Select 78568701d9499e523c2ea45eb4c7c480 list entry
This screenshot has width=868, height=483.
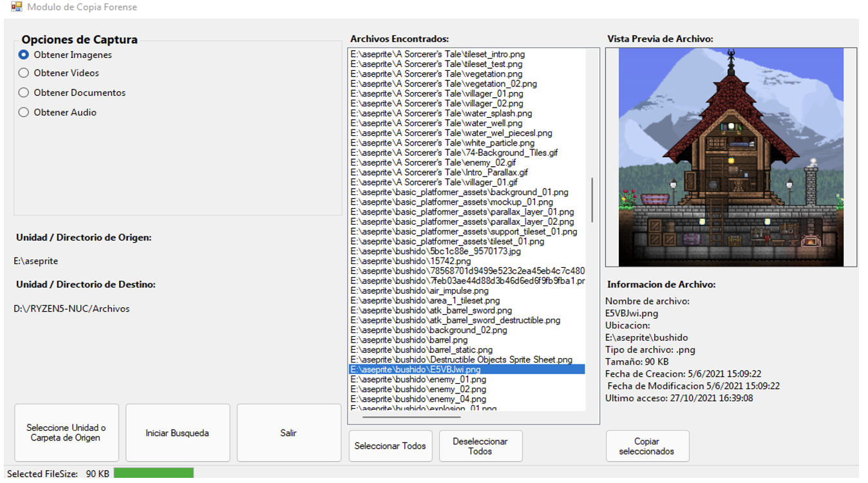click(x=467, y=271)
